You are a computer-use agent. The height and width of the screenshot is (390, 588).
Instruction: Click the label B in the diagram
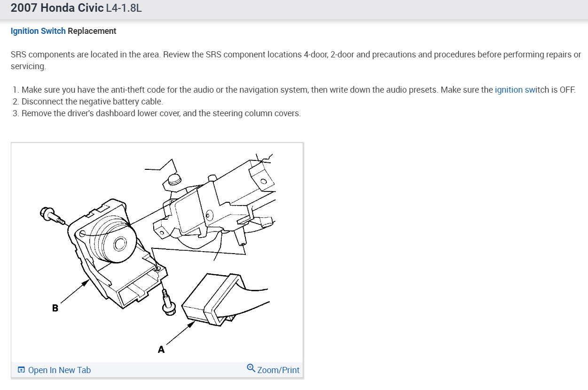pyautogui.click(x=55, y=309)
